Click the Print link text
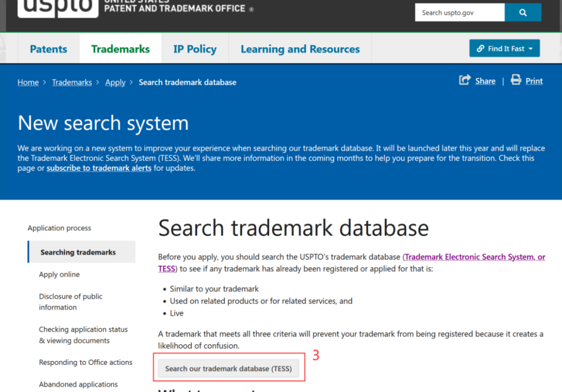Screen dimensions: 562x392 (x=534, y=81)
